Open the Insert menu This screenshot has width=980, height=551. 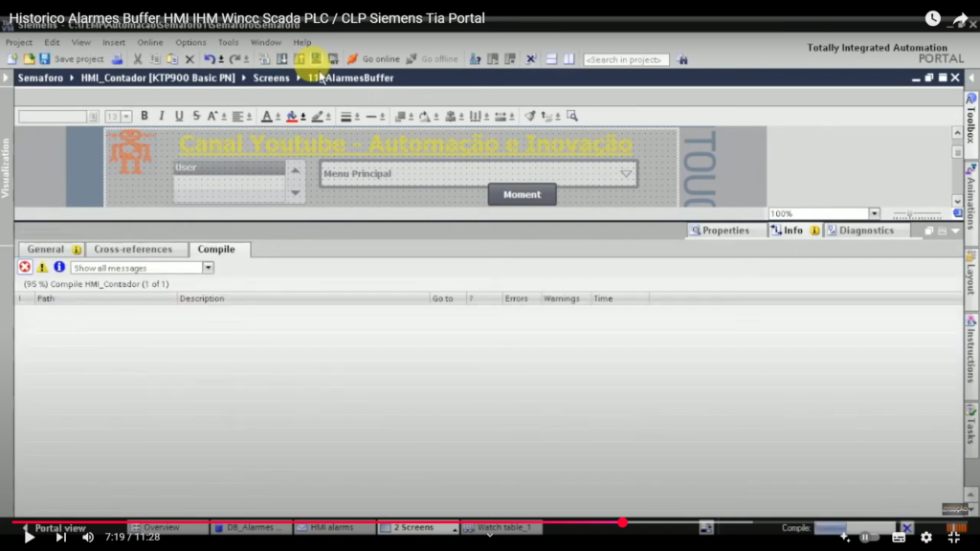tap(114, 42)
